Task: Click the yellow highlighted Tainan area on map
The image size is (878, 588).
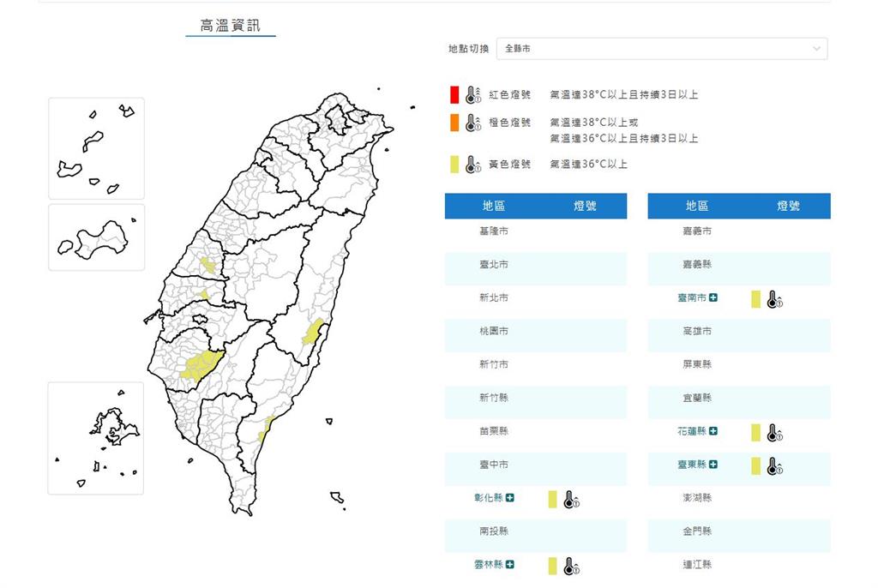Action: coord(201,364)
